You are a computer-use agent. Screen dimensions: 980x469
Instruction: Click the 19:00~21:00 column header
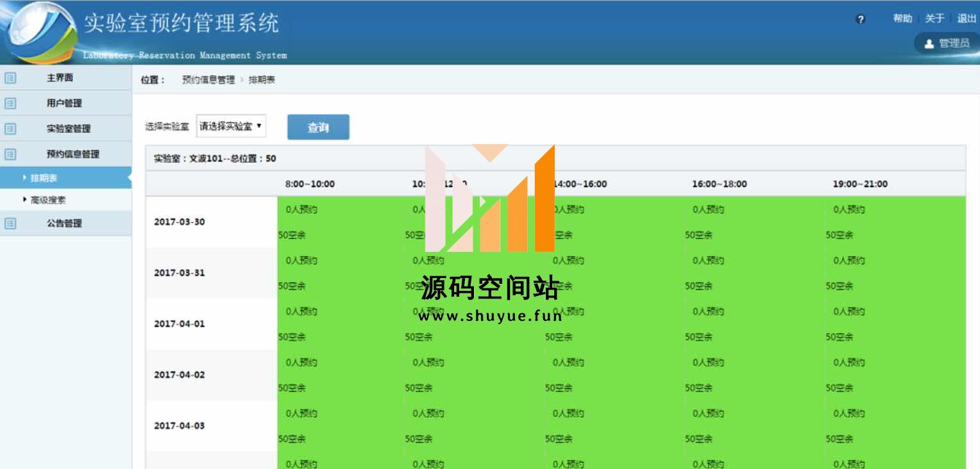(860, 184)
